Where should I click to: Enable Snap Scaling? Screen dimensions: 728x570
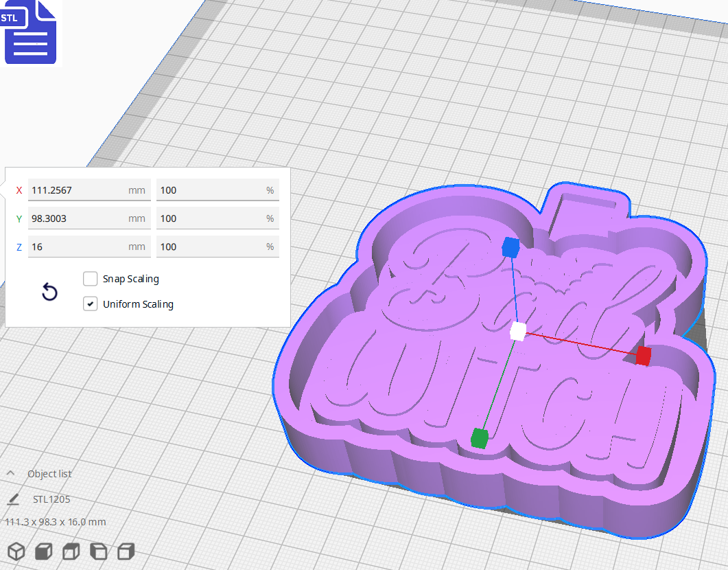pyautogui.click(x=90, y=279)
